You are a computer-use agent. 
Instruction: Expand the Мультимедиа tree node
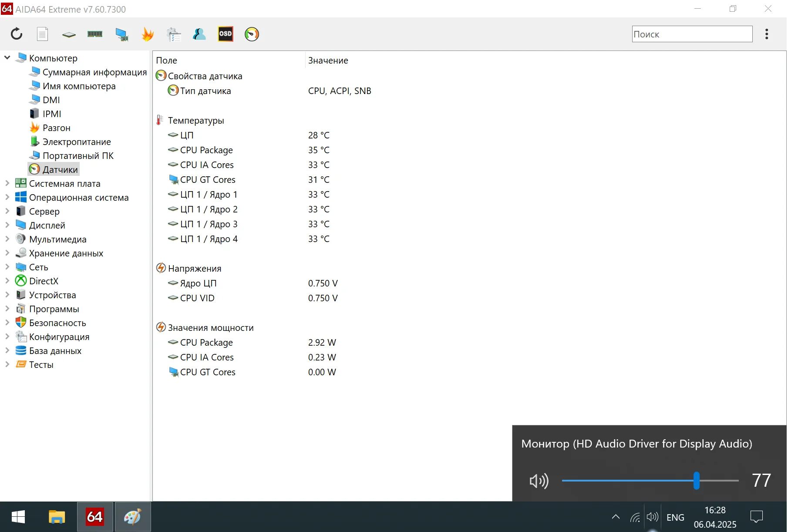tap(7, 239)
